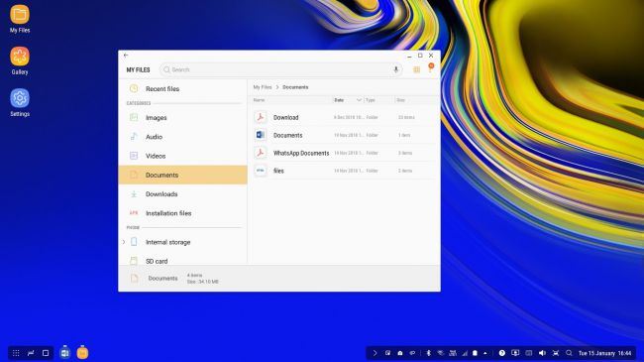Go back with the window's back arrow
Screen dimensions: 644x362
[126, 56]
